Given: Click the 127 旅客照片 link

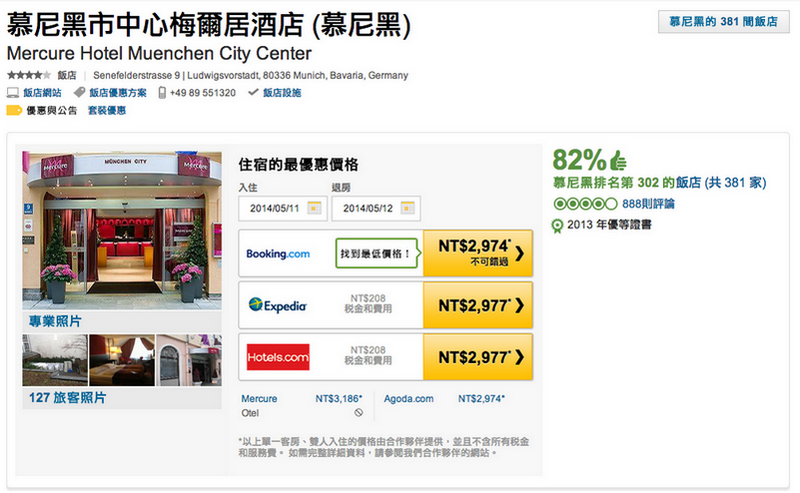Looking at the screenshot, I should [67, 398].
